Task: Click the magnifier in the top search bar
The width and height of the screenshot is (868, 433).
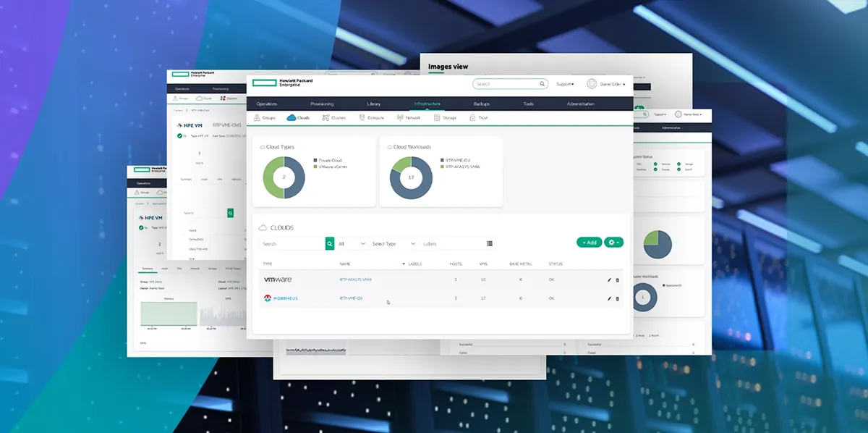Action: [x=543, y=84]
